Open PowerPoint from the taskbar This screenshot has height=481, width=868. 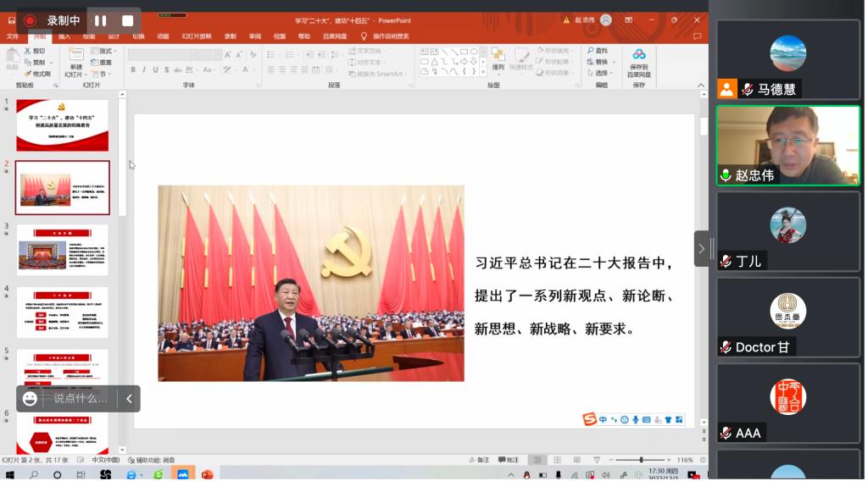(x=208, y=474)
